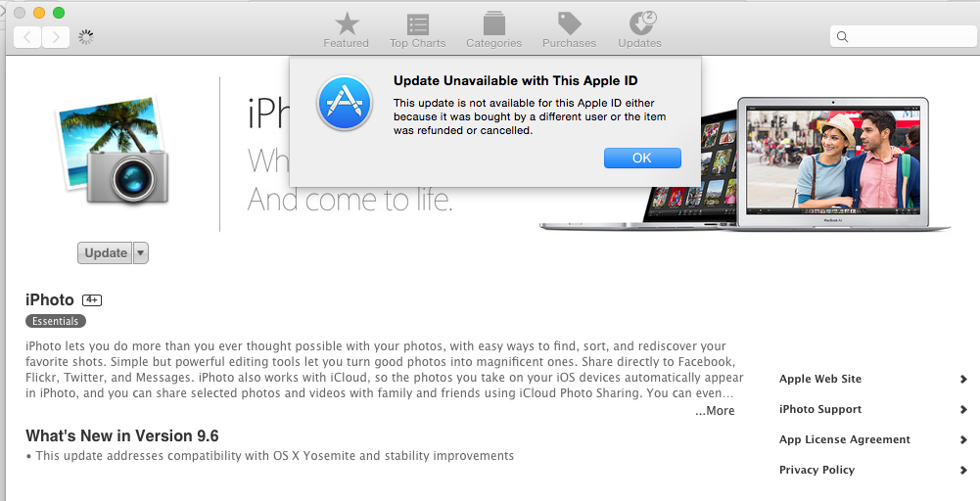Click the App Store icon in dialog
980x501 pixels.
coord(345,103)
